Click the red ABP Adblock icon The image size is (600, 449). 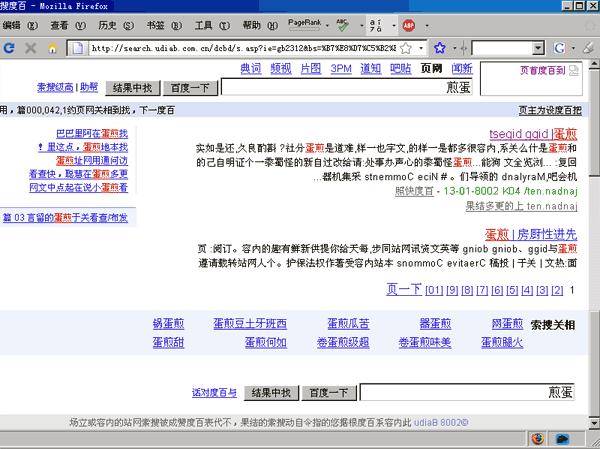coord(408,25)
